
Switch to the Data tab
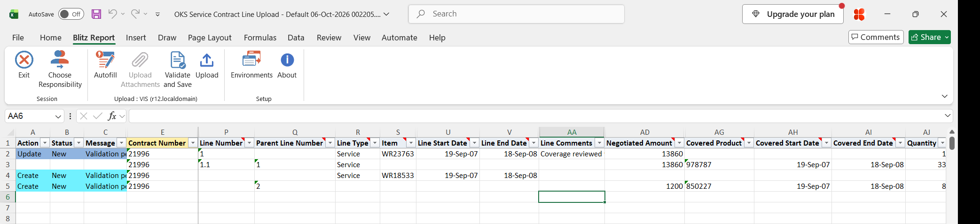(296, 38)
